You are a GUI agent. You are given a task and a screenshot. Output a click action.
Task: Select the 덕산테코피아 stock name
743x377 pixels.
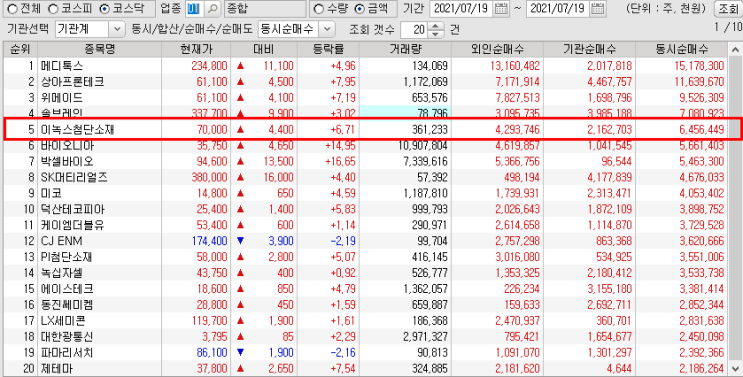pos(72,209)
